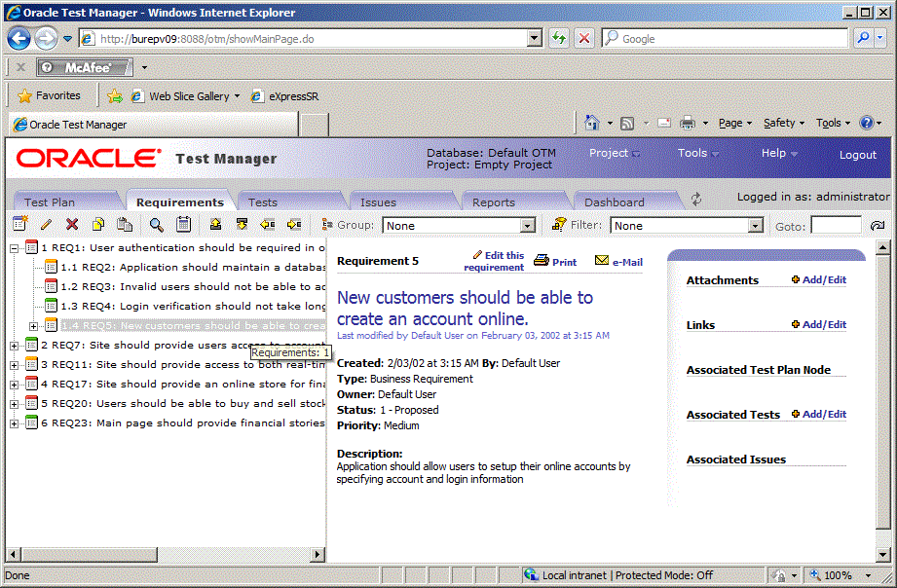Click the red X Delete toolbar icon
897x588 pixels.
[x=72, y=225]
